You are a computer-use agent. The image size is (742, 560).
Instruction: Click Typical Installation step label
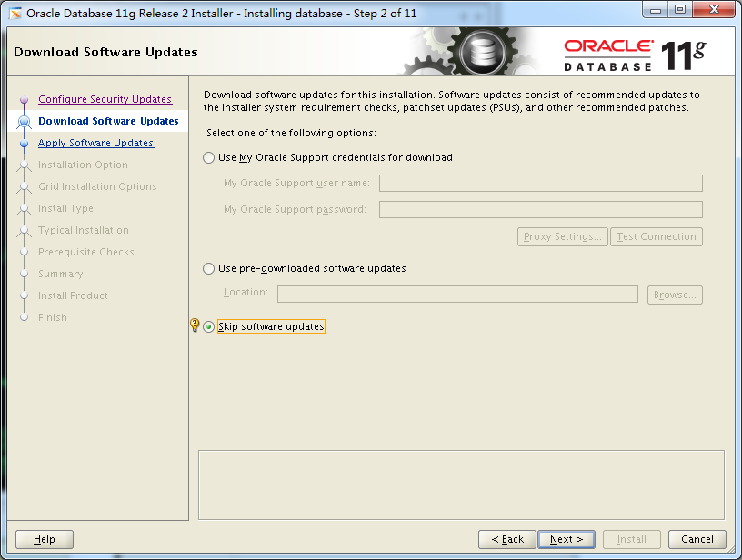[x=84, y=230]
